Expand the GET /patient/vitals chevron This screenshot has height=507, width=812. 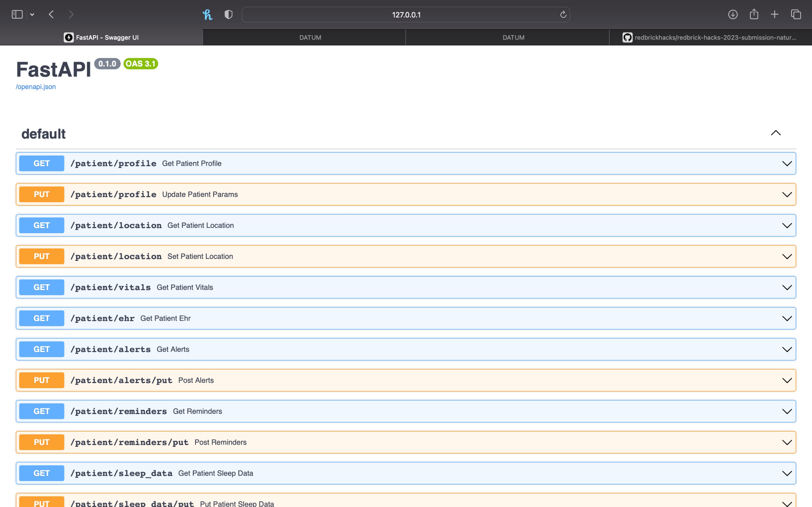point(787,287)
